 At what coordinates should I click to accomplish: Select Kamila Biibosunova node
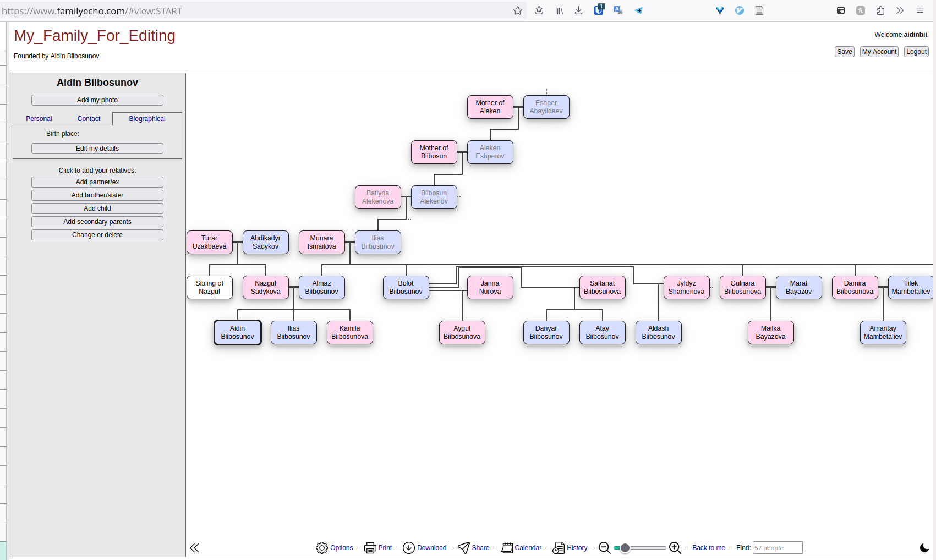coord(350,332)
